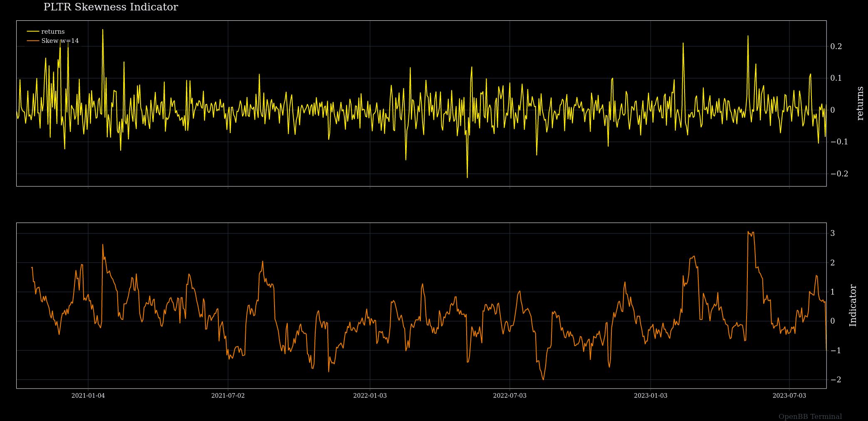Screen dimensions: 868x421
Task: Click the yellow legend line for returns
Action: [x=33, y=32]
